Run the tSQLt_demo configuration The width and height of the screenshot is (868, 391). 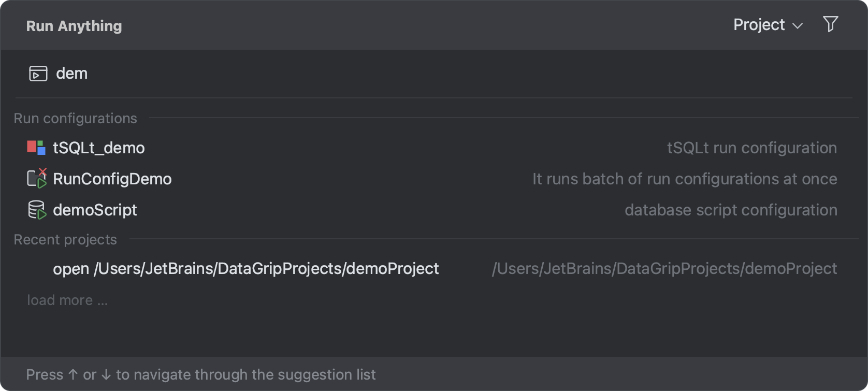[x=99, y=148]
